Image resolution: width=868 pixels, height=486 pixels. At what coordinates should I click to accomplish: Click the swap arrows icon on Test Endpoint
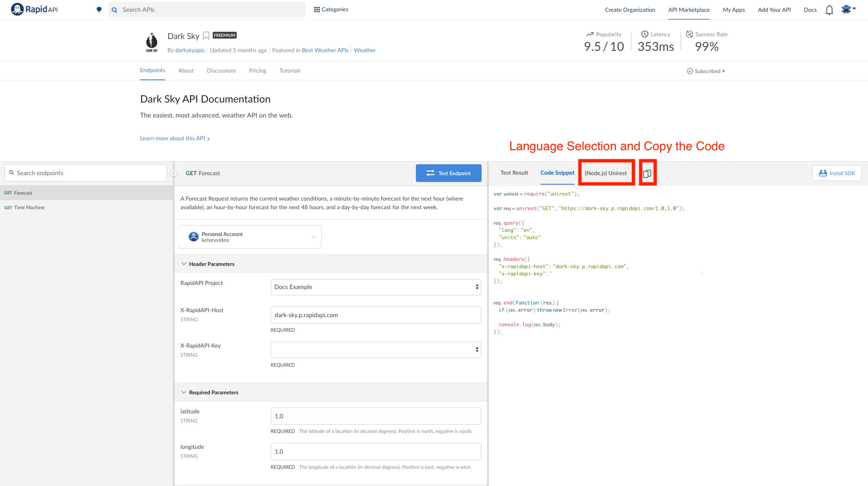click(430, 173)
